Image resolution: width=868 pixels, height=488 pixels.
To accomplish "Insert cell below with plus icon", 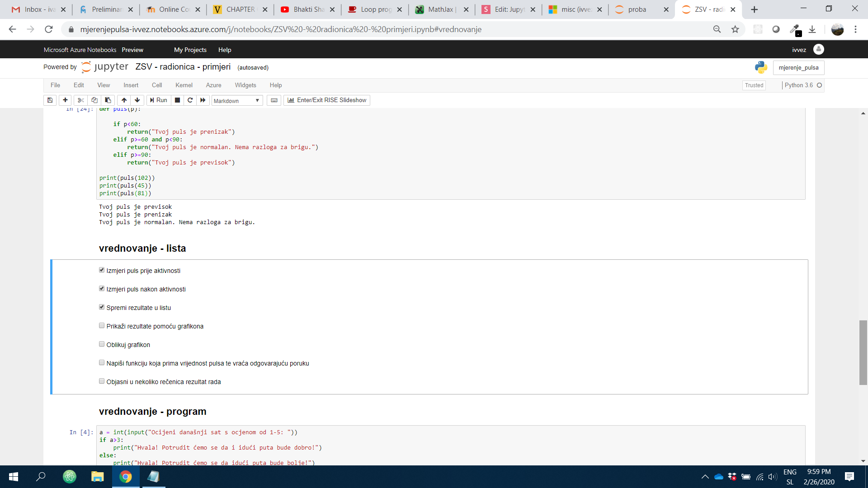I will [x=65, y=100].
